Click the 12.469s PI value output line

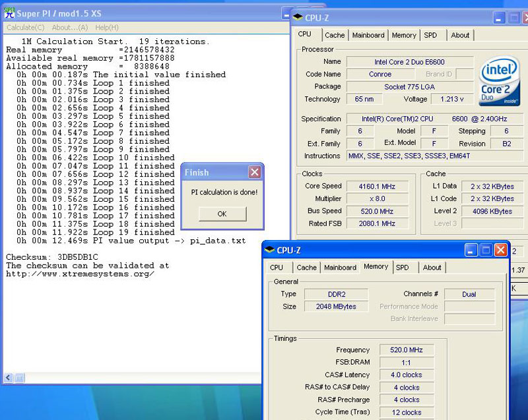coord(131,241)
